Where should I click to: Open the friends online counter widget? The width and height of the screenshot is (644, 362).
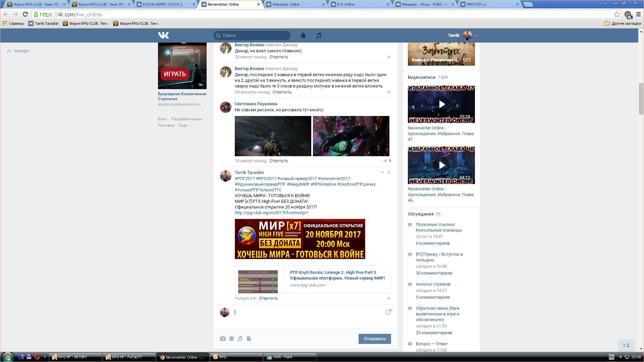[626, 345]
